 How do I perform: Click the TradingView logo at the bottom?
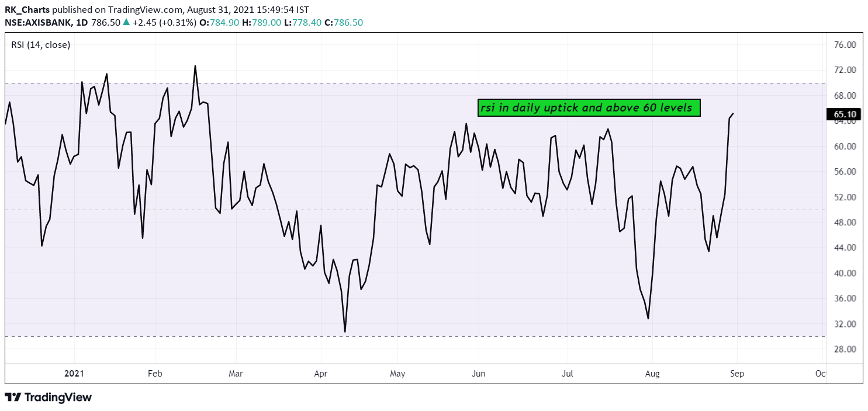pyautogui.click(x=48, y=398)
